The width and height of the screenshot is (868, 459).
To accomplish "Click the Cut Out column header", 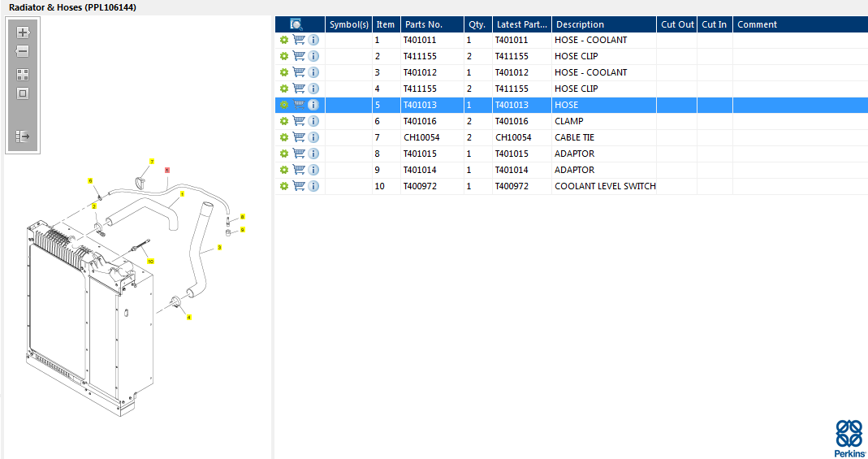I will (x=677, y=24).
